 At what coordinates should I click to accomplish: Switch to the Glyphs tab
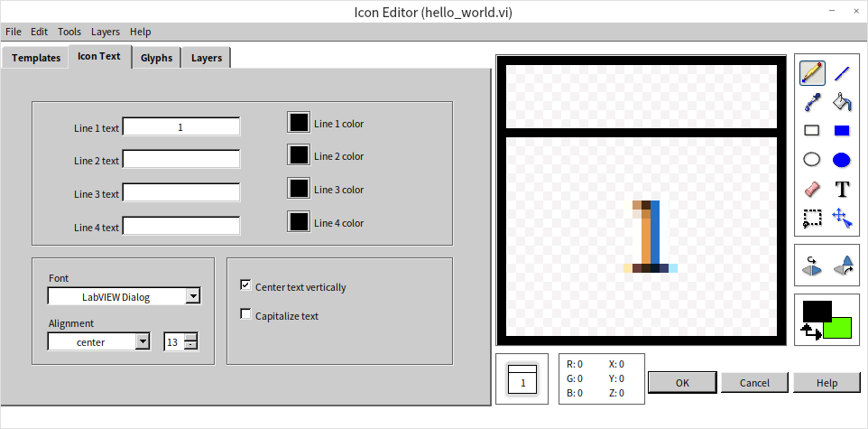(156, 58)
